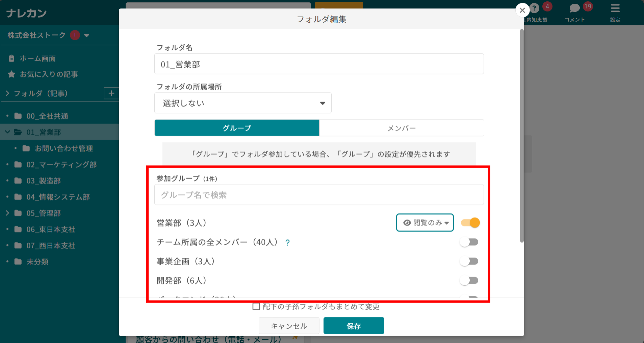Check 配下の子孫フォルダもまとめて変更
The height and width of the screenshot is (343, 644).
coord(256,307)
